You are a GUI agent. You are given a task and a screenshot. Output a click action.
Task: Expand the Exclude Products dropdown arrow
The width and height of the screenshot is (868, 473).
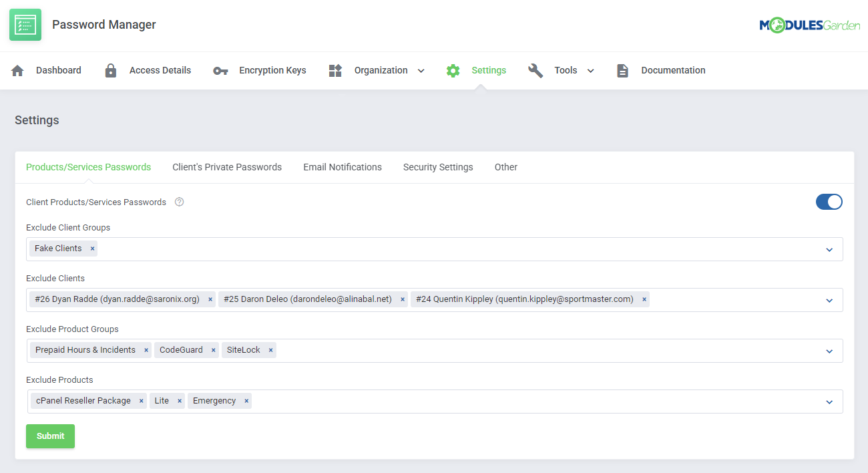[x=829, y=402]
